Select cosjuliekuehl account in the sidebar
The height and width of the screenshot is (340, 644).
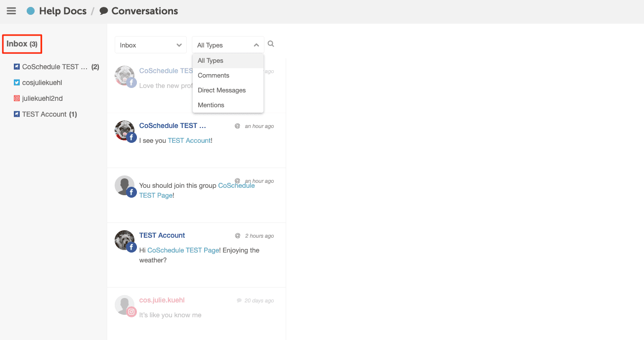click(42, 83)
